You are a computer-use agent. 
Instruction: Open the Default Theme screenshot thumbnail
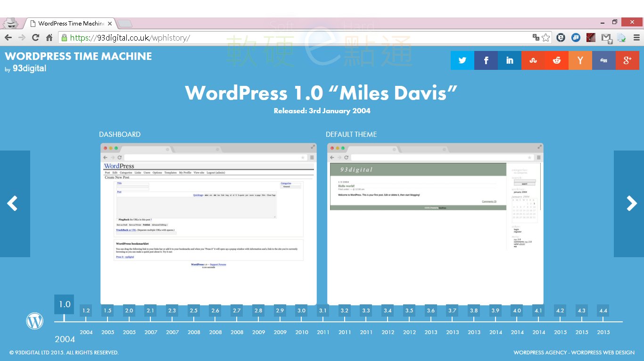point(435,224)
